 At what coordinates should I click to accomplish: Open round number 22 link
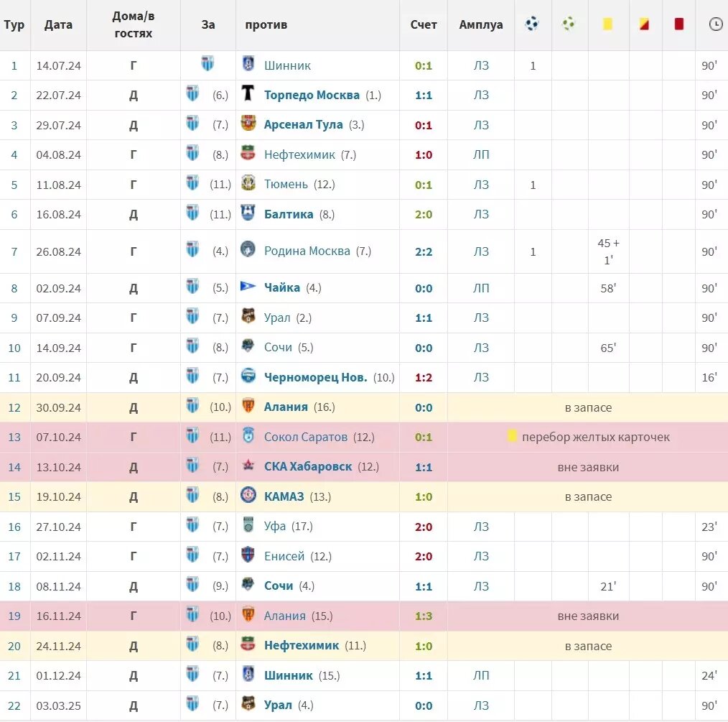[x=14, y=705]
